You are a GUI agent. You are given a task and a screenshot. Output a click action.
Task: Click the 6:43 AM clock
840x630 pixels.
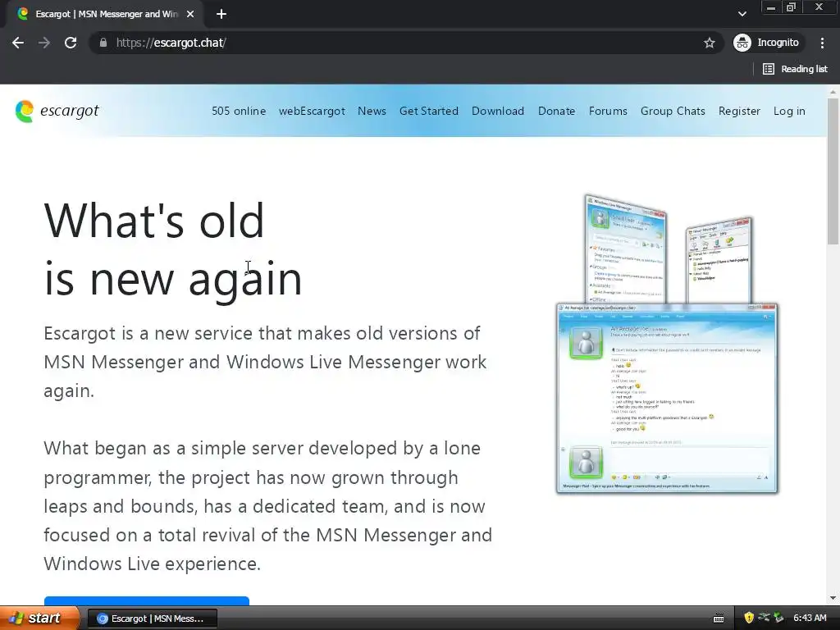(810, 618)
